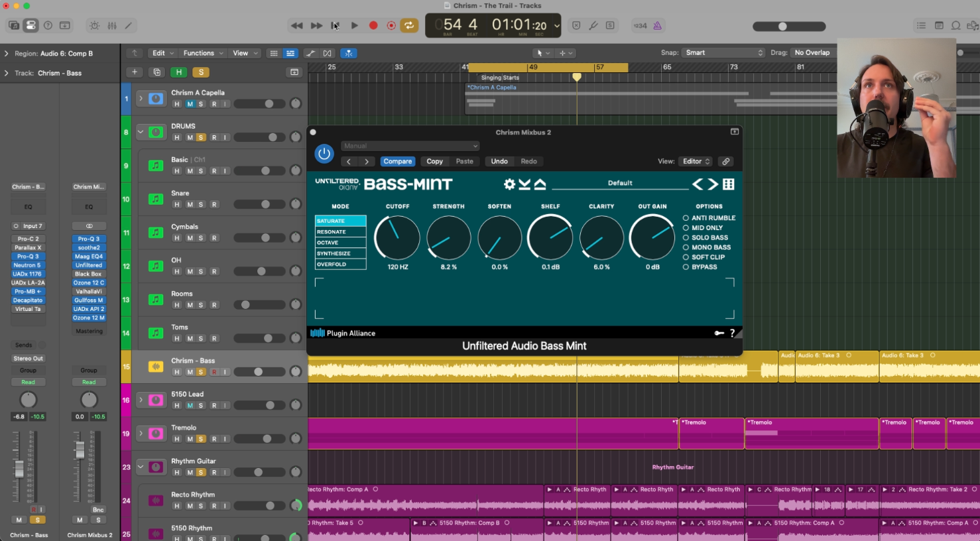
Task: Open the Mixer sliders icon
Action: 112,26
